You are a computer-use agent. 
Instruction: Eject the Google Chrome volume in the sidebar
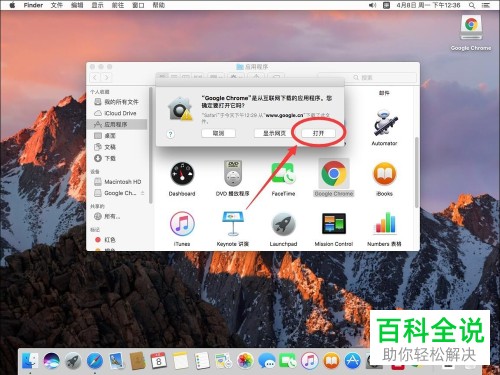143,193
